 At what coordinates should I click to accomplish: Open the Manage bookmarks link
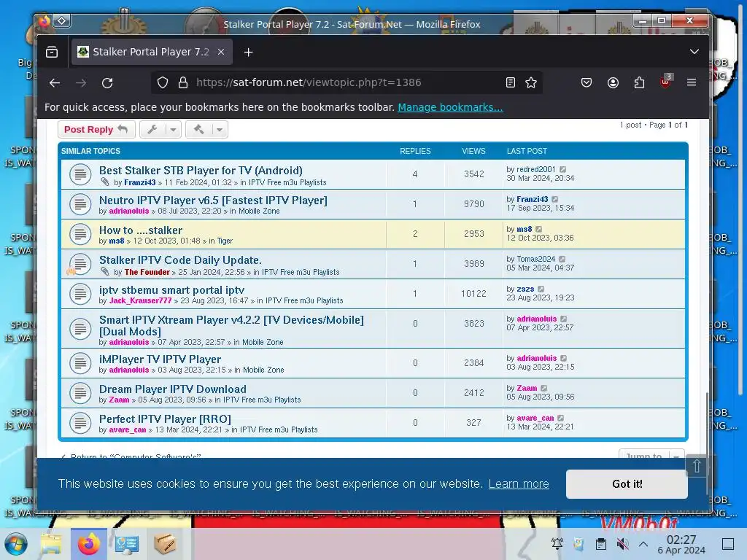coord(450,107)
